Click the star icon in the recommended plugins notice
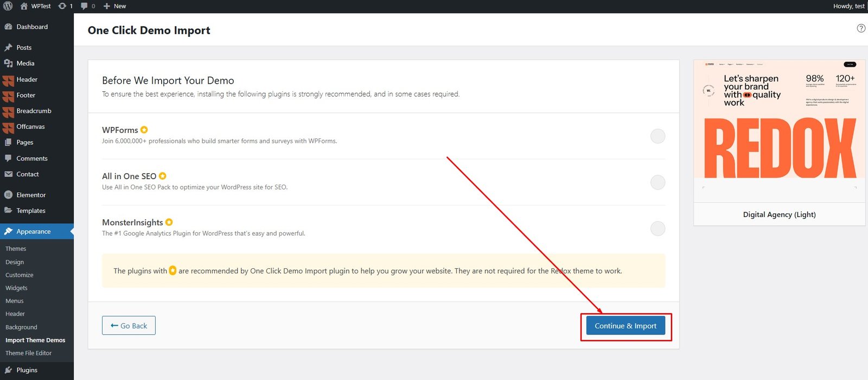 click(x=173, y=270)
